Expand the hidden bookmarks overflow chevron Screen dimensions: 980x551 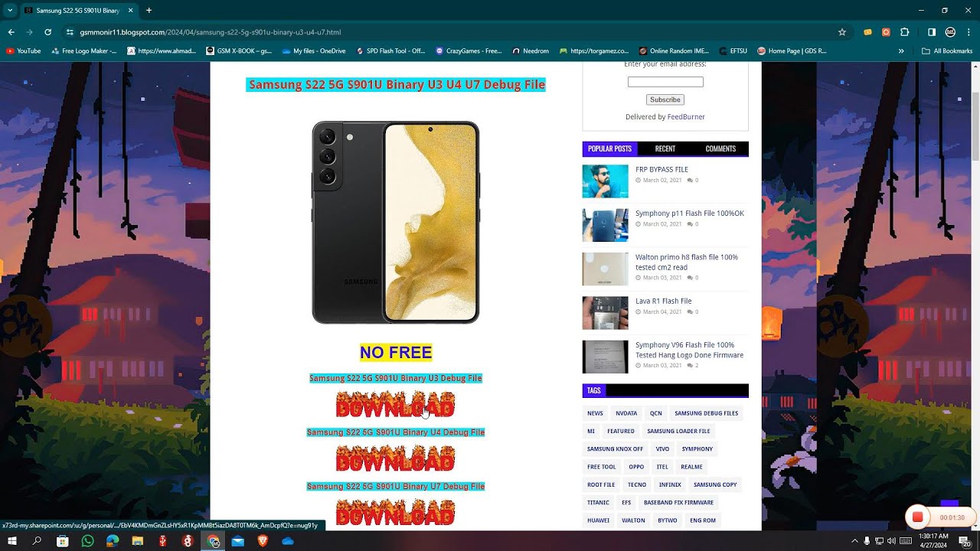(x=901, y=51)
